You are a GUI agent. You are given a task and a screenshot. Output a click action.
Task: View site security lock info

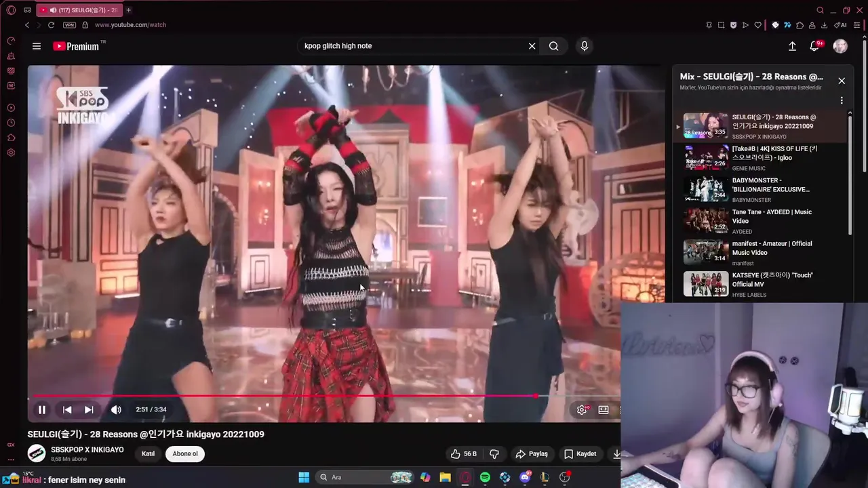(85, 25)
